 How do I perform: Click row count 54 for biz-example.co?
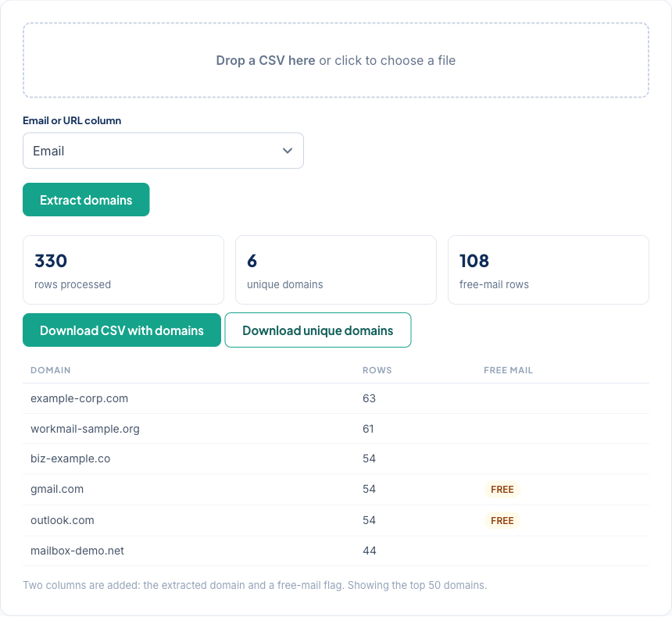click(x=369, y=459)
